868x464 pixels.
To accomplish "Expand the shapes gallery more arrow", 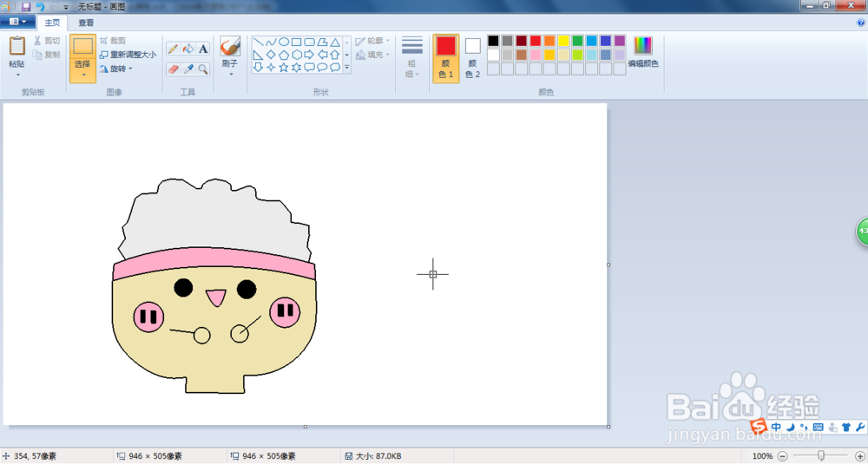I will click(347, 68).
